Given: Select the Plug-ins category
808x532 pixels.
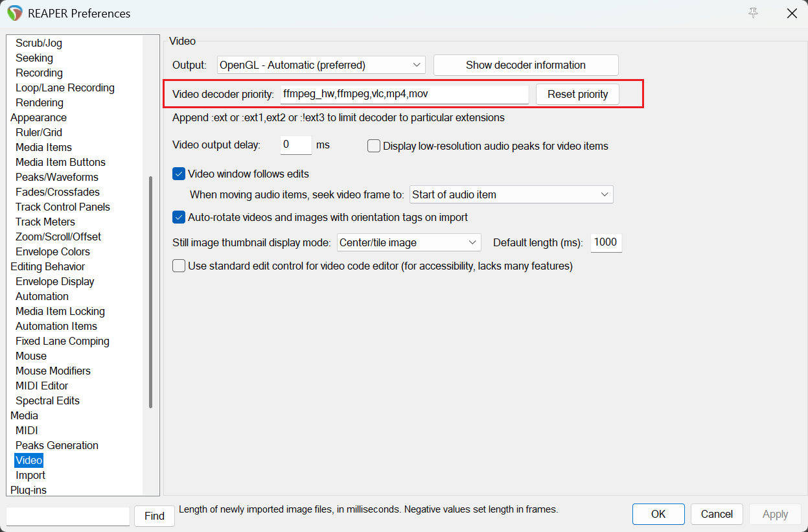Looking at the screenshot, I should tap(29, 490).
